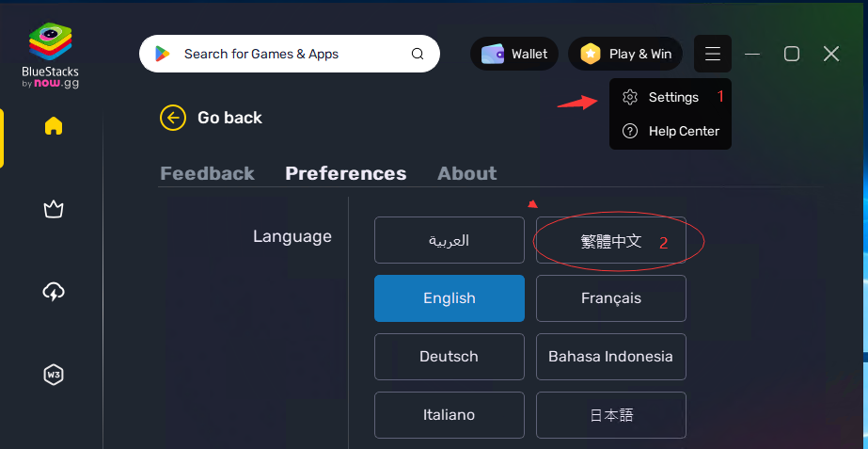Select the Français language option
This screenshot has width=868, height=449.
click(x=611, y=298)
